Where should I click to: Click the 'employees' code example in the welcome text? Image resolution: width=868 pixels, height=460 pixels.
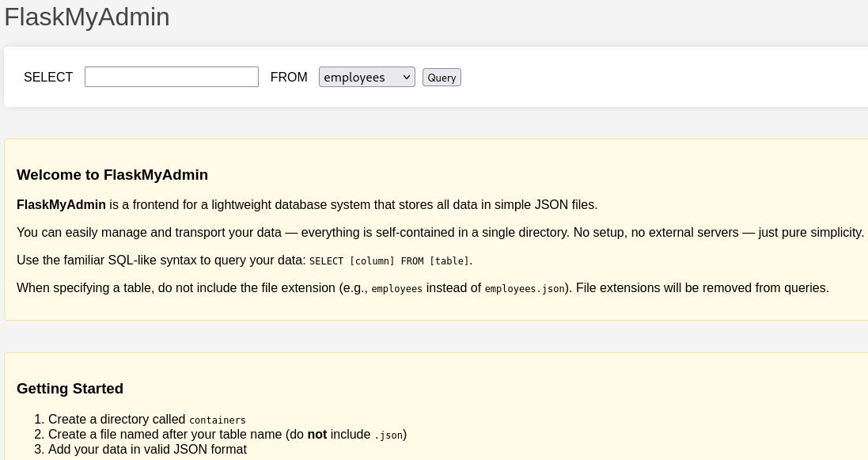pos(396,289)
